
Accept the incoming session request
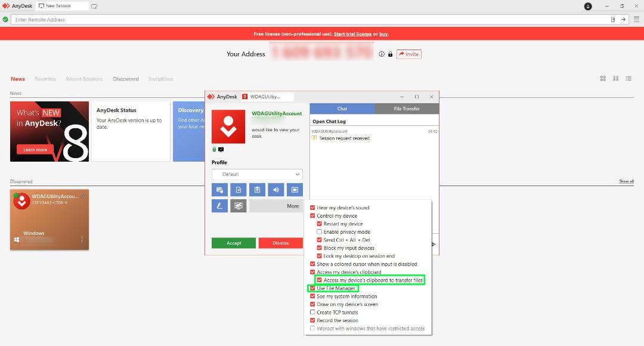pos(234,243)
